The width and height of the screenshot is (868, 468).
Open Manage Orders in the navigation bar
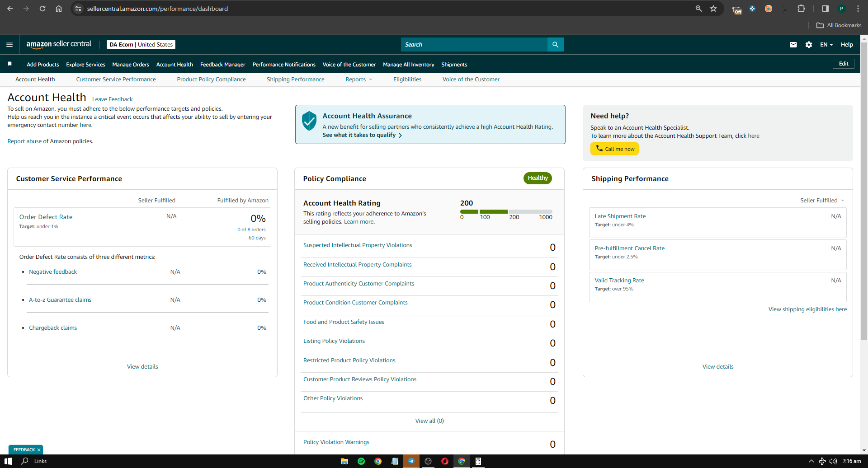(131, 65)
